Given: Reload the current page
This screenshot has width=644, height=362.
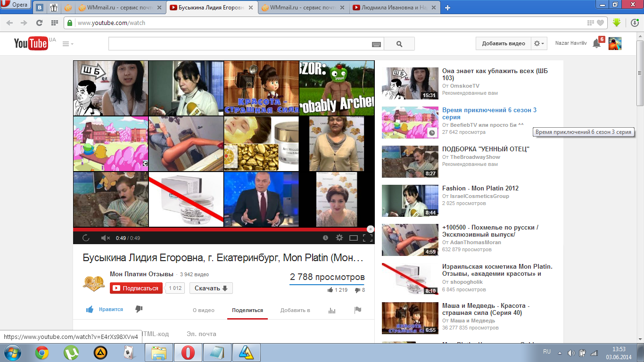Looking at the screenshot, I should coord(39,23).
